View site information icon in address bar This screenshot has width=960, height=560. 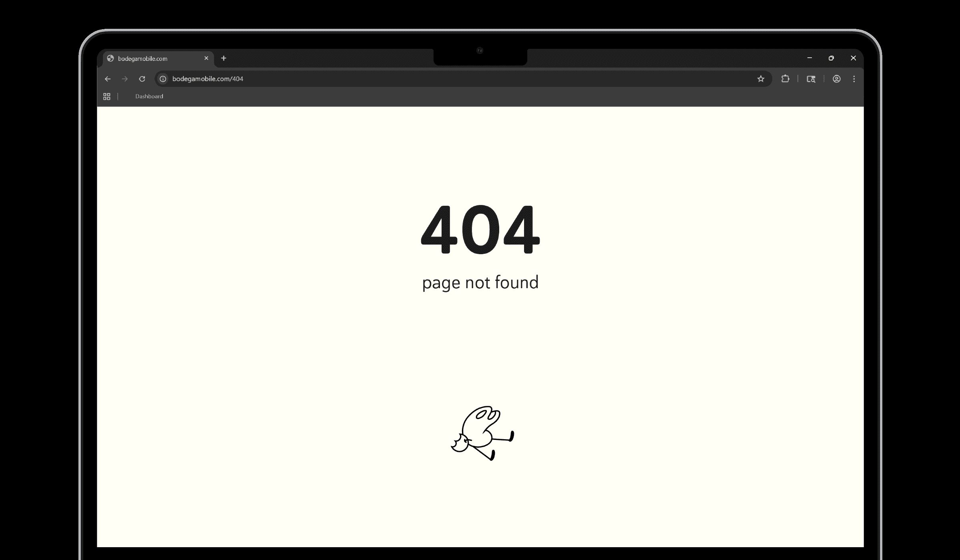point(163,79)
